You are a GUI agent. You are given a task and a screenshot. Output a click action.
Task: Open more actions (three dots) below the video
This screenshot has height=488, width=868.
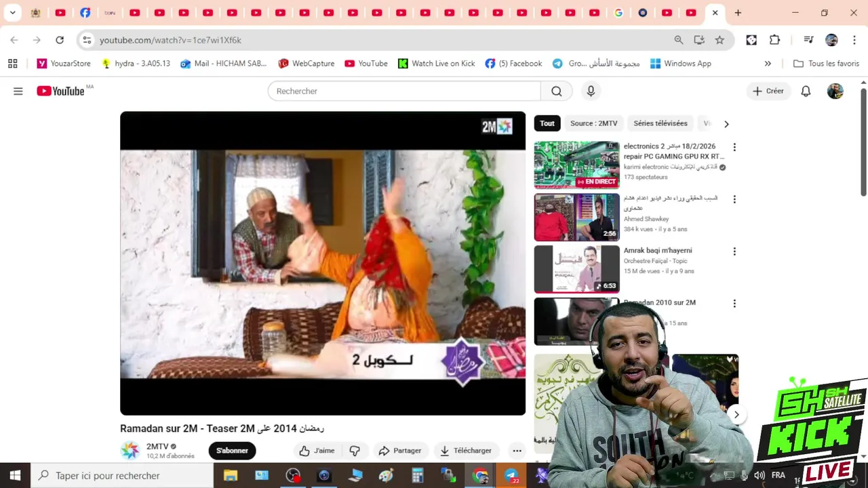(x=517, y=451)
